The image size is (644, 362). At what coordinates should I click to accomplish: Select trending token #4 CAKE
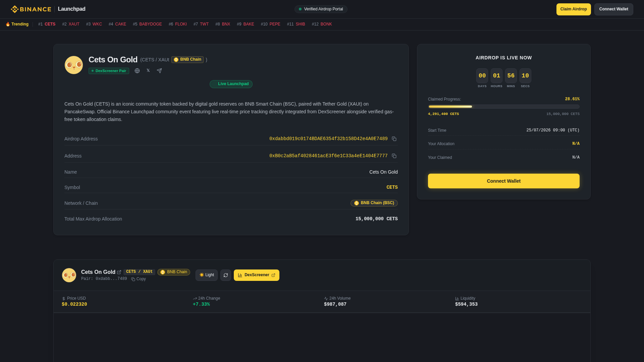click(117, 24)
